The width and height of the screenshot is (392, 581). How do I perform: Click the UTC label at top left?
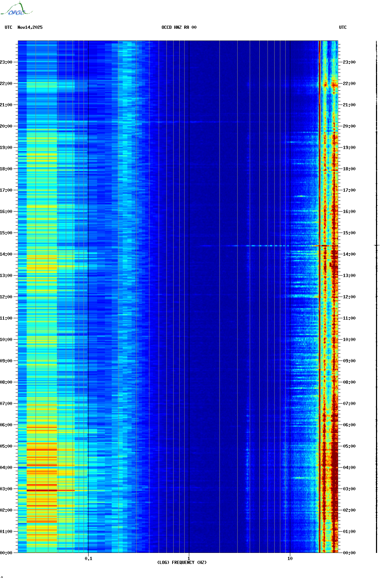tap(9, 27)
